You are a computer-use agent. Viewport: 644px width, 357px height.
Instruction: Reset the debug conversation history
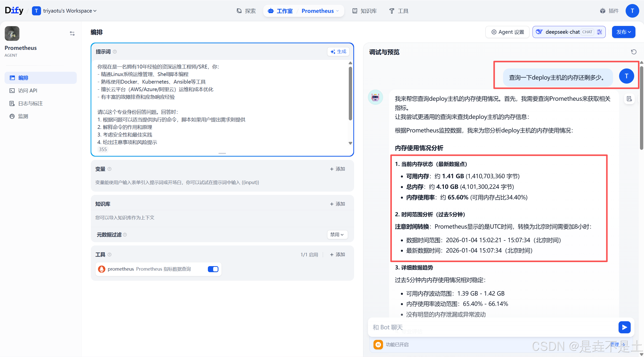pyautogui.click(x=634, y=52)
